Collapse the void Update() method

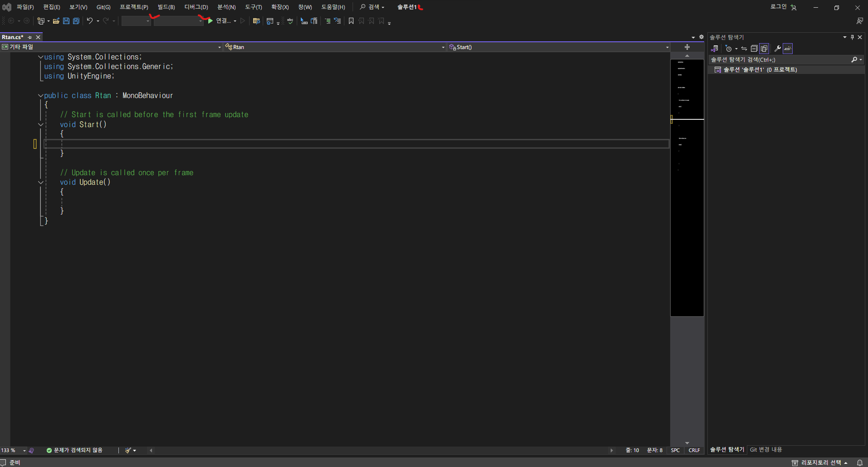(x=40, y=182)
